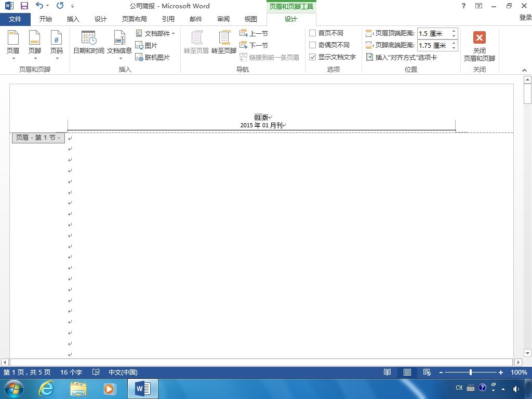Switch to print layout view
This screenshot has width=532, height=399.
[x=407, y=372]
